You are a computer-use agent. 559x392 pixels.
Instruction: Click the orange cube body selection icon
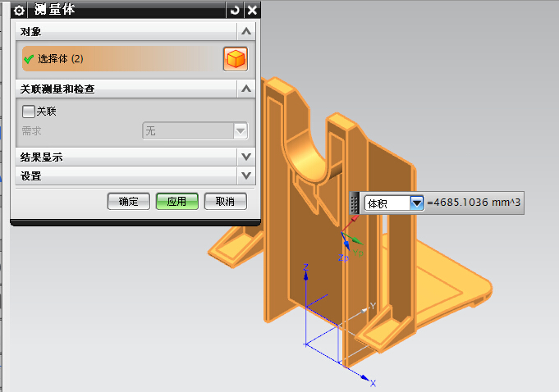235,59
